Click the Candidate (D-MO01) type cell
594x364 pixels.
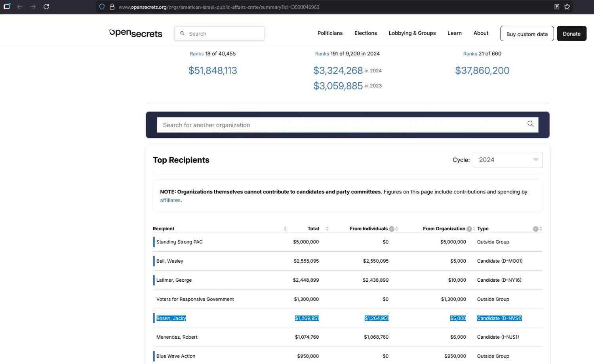click(x=500, y=261)
